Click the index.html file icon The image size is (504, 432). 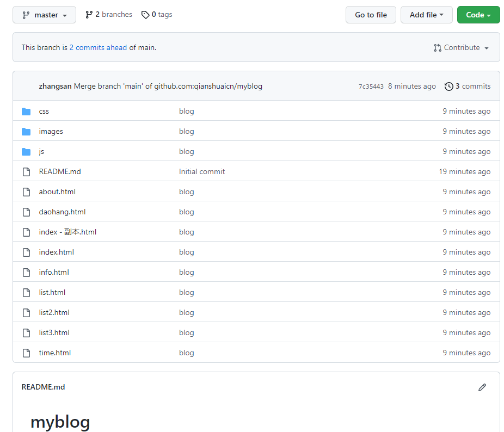coord(26,252)
